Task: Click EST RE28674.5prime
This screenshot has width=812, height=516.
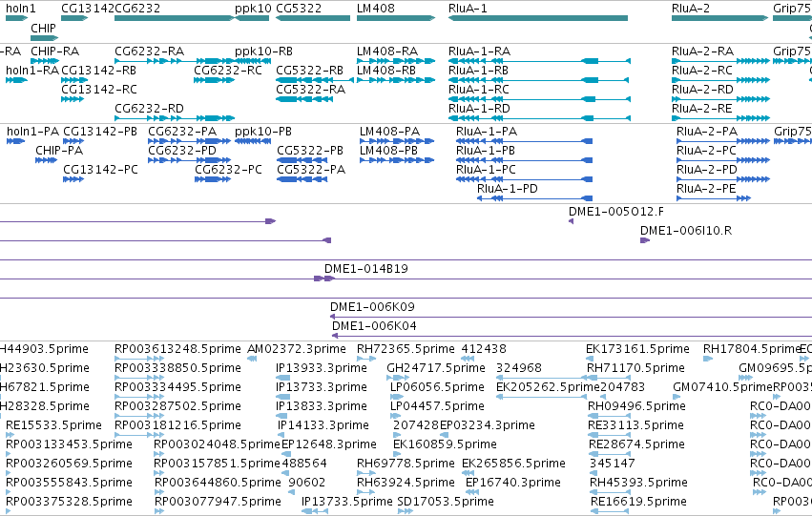Action: 610,454
